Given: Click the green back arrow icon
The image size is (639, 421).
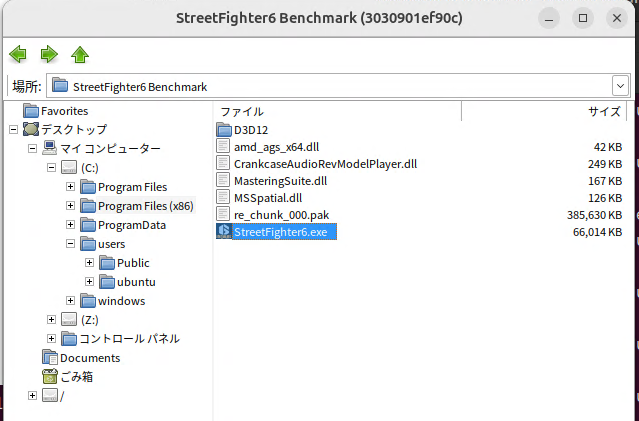Looking at the screenshot, I should pyautogui.click(x=17, y=54).
